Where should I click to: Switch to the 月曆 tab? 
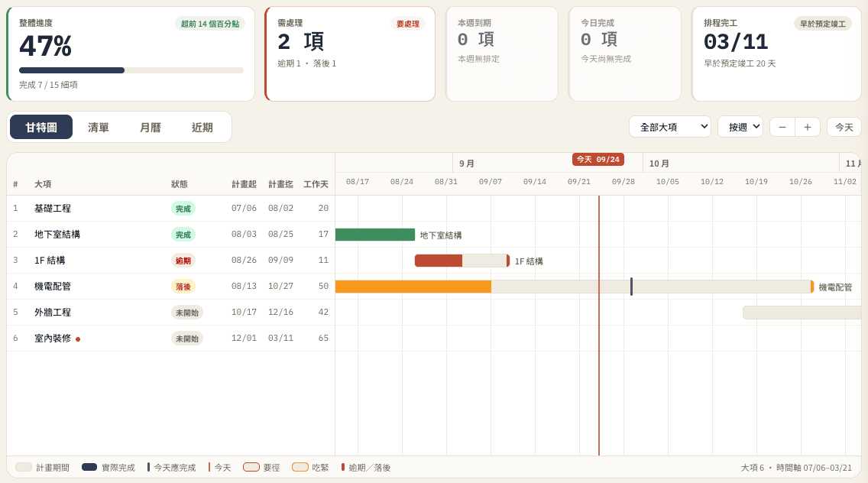(150, 128)
